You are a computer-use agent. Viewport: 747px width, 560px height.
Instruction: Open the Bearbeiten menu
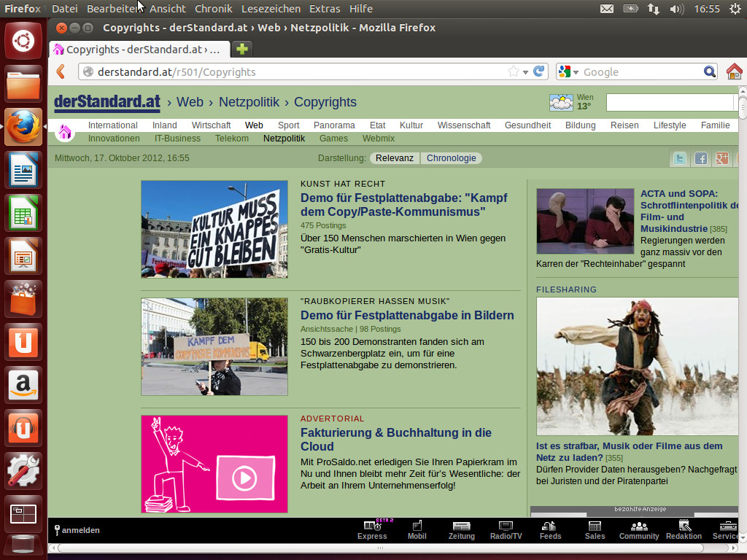(x=113, y=9)
